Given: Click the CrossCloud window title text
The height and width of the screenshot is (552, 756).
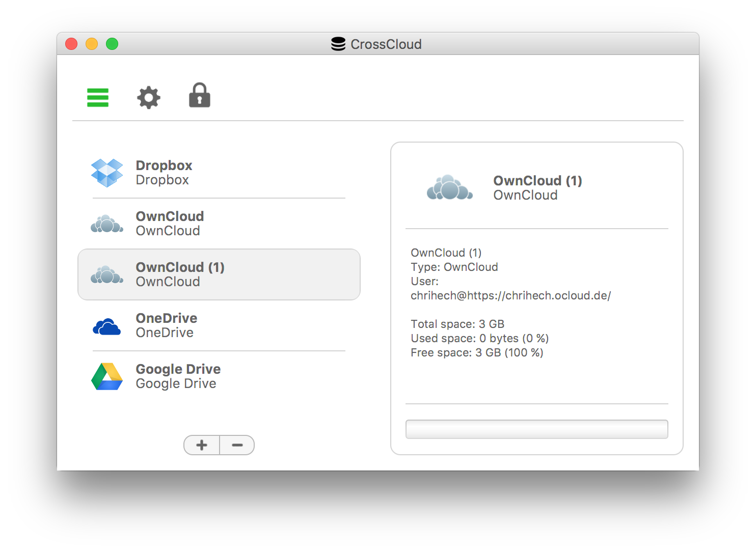Looking at the screenshot, I should pos(386,44).
